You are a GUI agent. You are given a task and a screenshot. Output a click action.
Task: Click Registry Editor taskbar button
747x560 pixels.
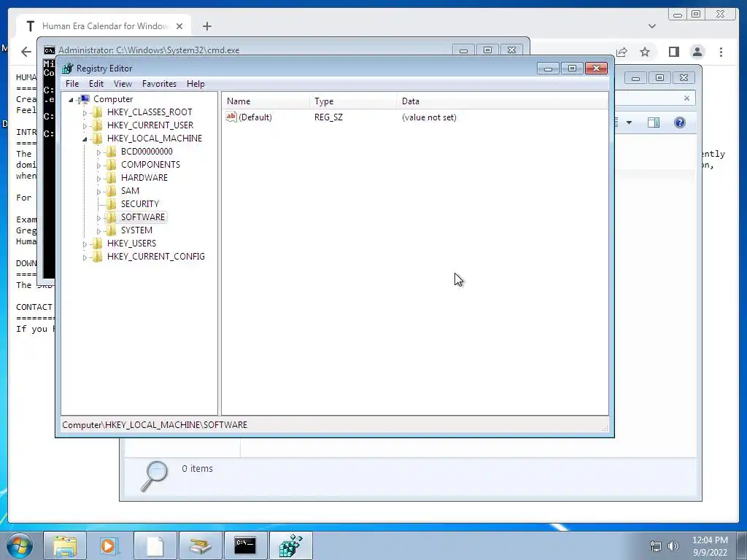[x=290, y=545]
